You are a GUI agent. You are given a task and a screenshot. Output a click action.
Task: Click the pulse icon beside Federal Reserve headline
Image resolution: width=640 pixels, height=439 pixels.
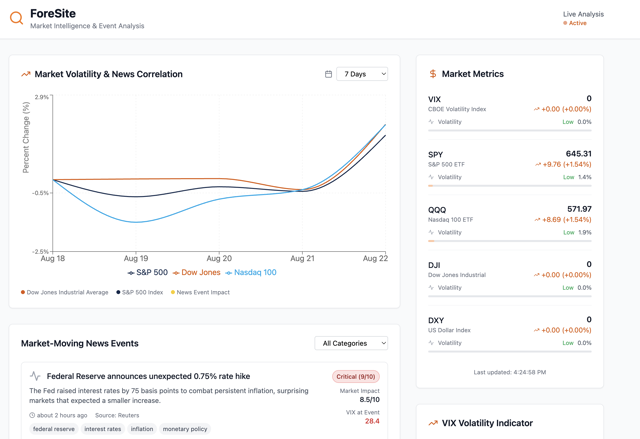36,376
